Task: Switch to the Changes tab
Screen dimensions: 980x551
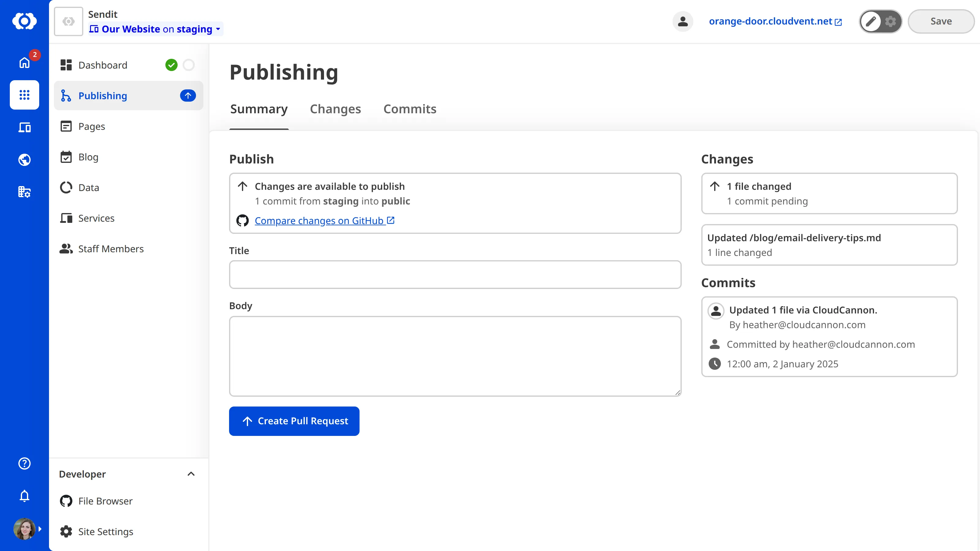Action: click(335, 109)
